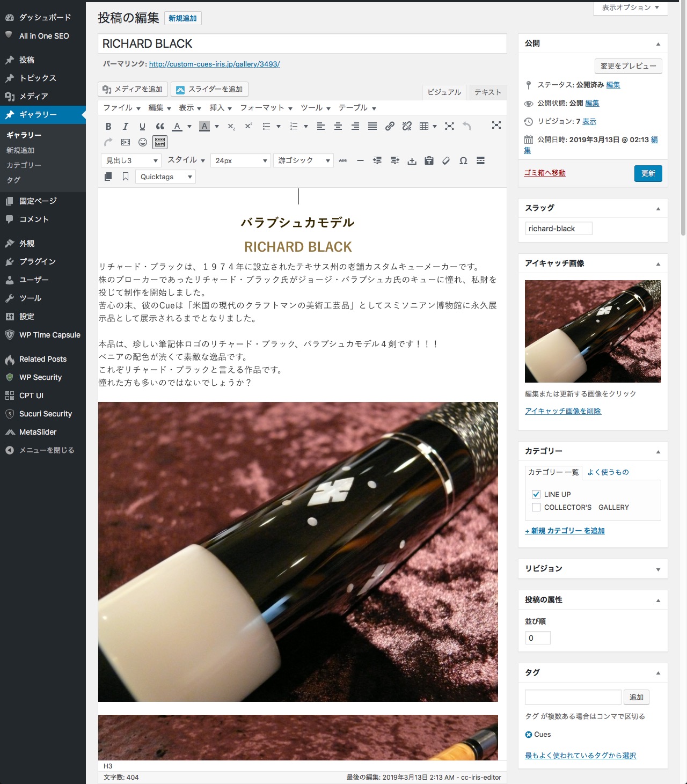Image resolution: width=687 pixels, height=784 pixels.
Task: Toggle the toolbar kitchen sink
Action: click(x=160, y=142)
